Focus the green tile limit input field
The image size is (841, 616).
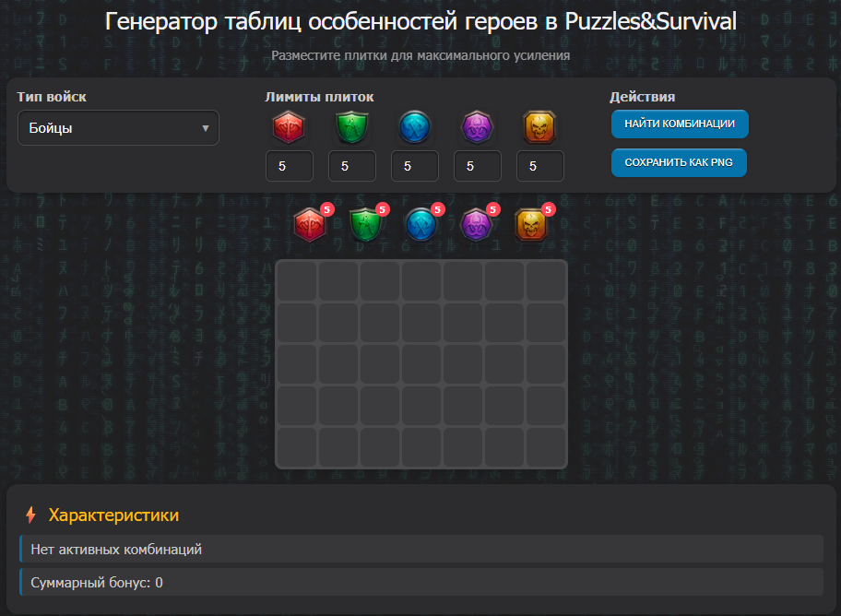click(351, 167)
